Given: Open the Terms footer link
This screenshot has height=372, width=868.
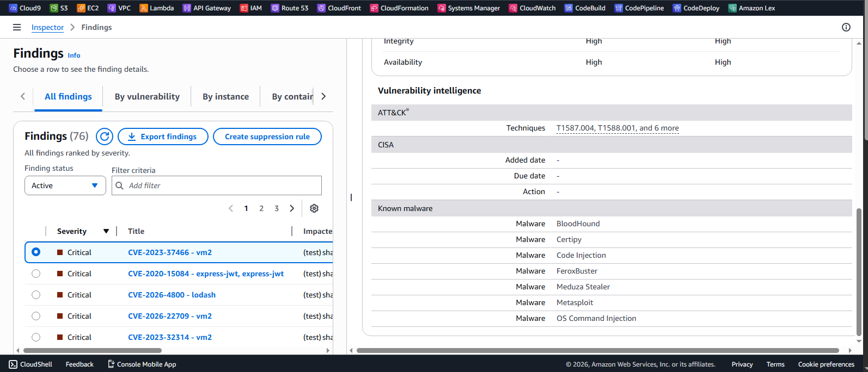Looking at the screenshot, I should point(775,364).
